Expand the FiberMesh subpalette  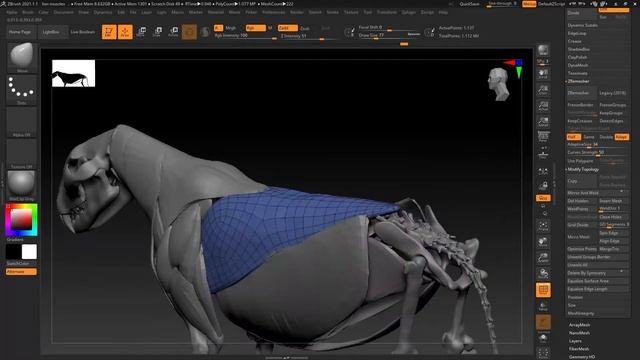coord(579,349)
